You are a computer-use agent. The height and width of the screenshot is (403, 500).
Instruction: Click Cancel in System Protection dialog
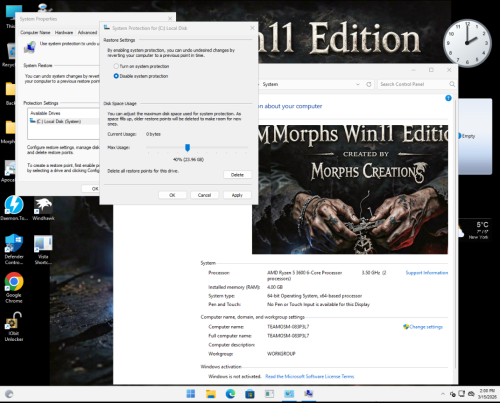(x=204, y=195)
